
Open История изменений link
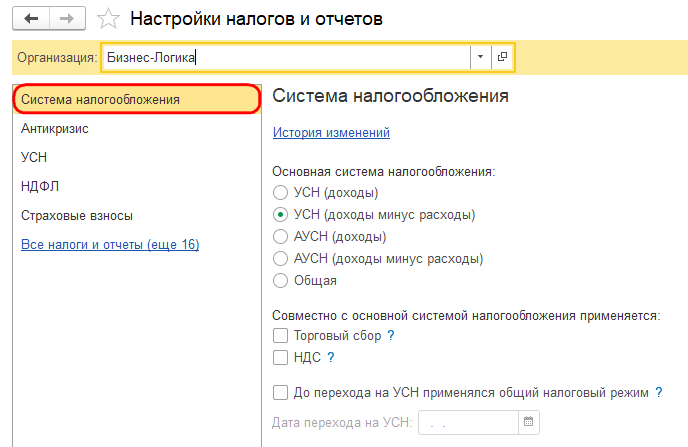[331, 132]
